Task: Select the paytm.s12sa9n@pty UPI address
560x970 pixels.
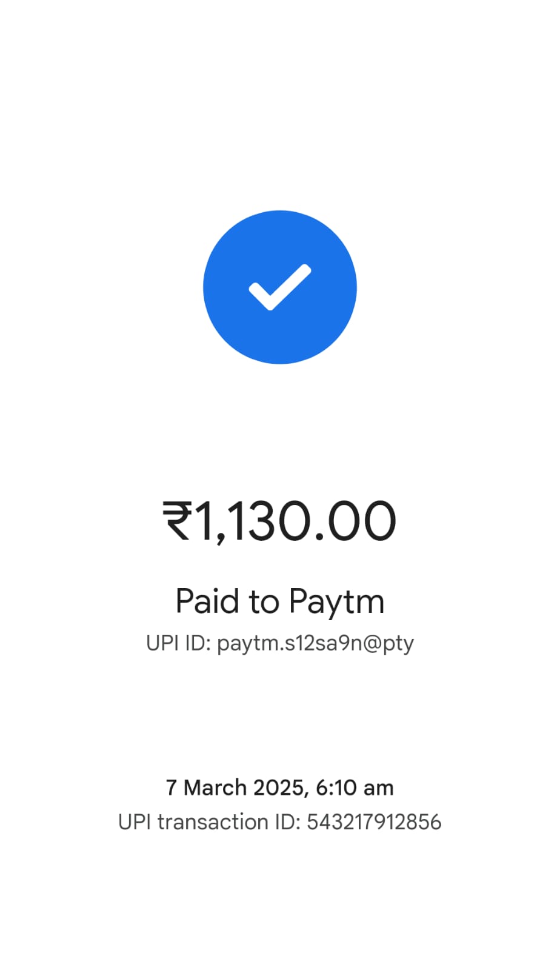Action: [x=315, y=644]
